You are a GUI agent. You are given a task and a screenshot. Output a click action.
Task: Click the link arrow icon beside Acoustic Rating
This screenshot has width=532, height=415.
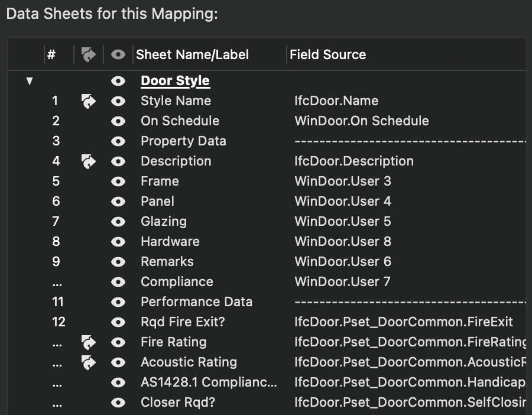(88, 362)
